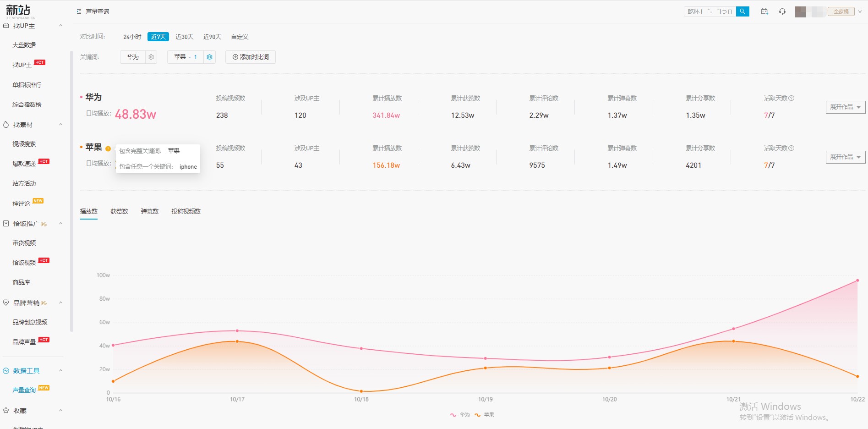Open 品牌声量 link in sidebar
The width and height of the screenshot is (868, 429).
coord(24,342)
